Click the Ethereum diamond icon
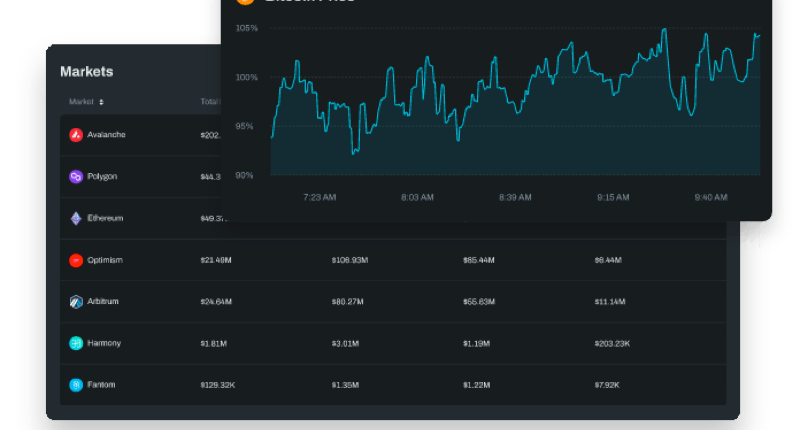This screenshot has width=800, height=430. [x=76, y=218]
